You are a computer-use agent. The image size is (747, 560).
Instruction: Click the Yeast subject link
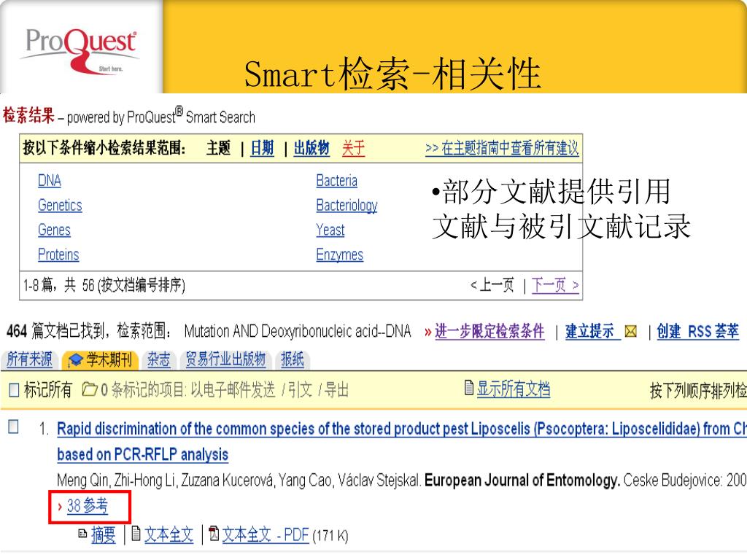click(x=330, y=230)
